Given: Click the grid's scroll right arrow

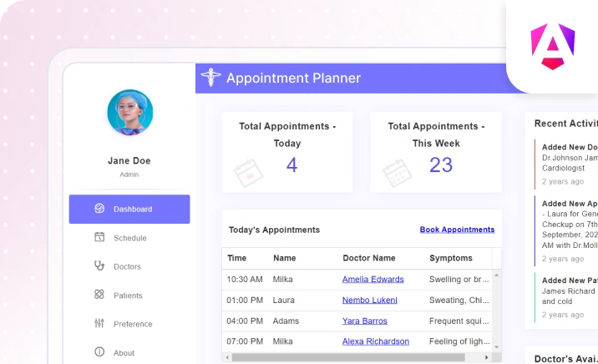Looking at the screenshot, I should 486,357.
